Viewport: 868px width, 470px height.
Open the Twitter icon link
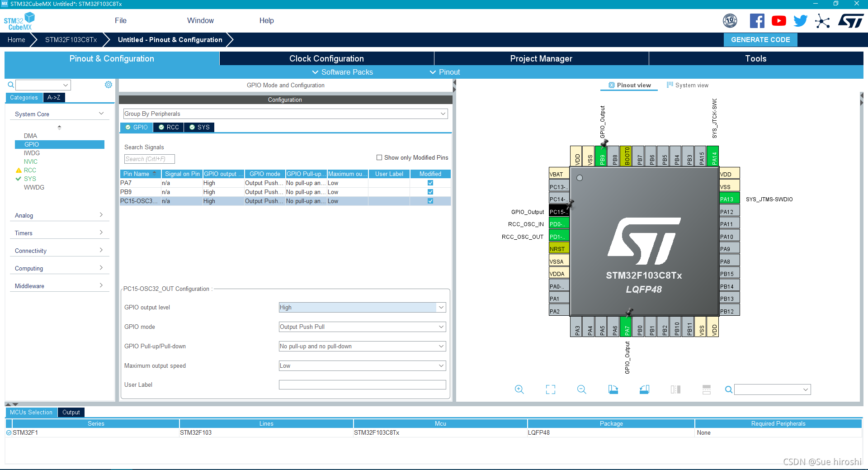pyautogui.click(x=800, y=21)
